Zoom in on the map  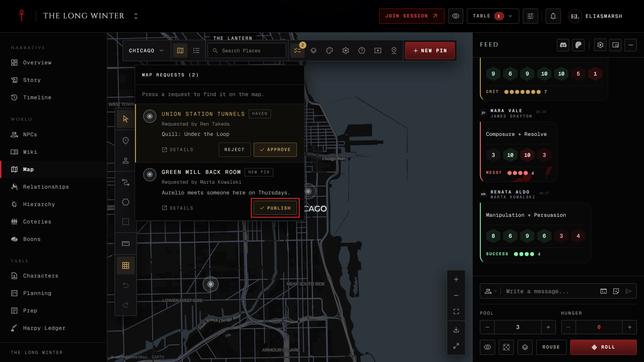point(456,279)
